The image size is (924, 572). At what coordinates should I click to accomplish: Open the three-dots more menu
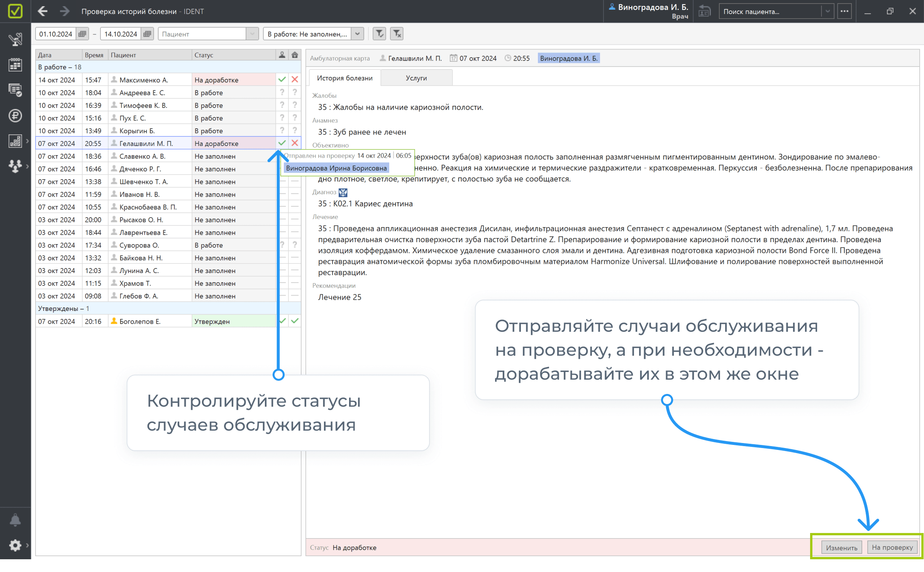(844, 11)
